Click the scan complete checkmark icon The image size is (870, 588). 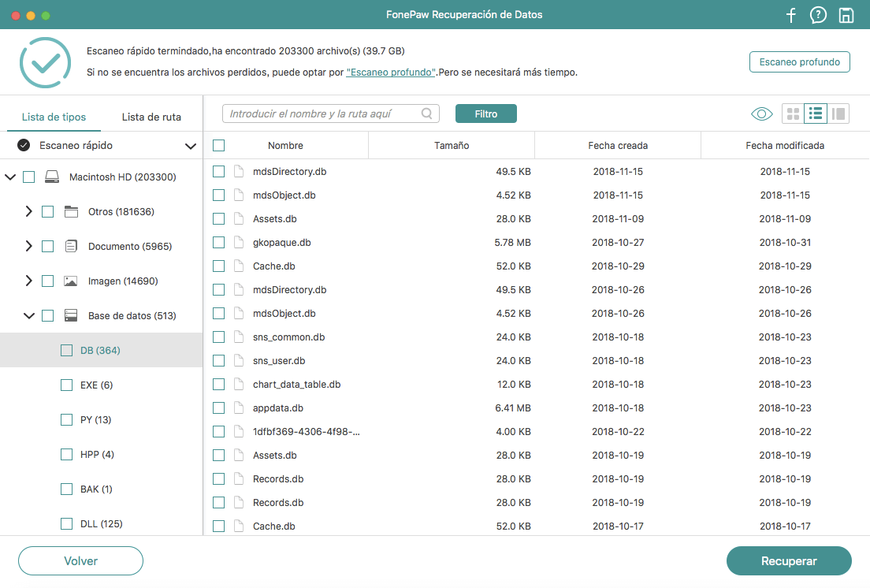46,63
